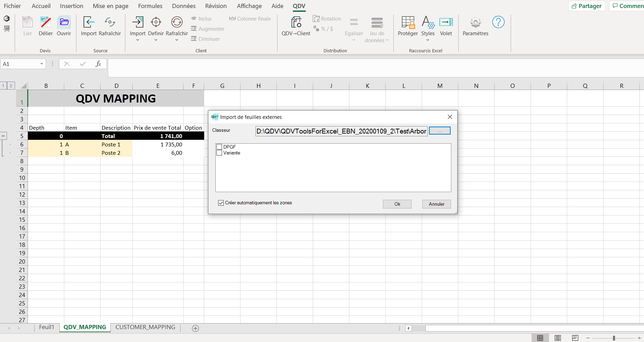Click the browse ... button for Classeur
The height and width of the screenshot is (342, 644).
point(440,131)
